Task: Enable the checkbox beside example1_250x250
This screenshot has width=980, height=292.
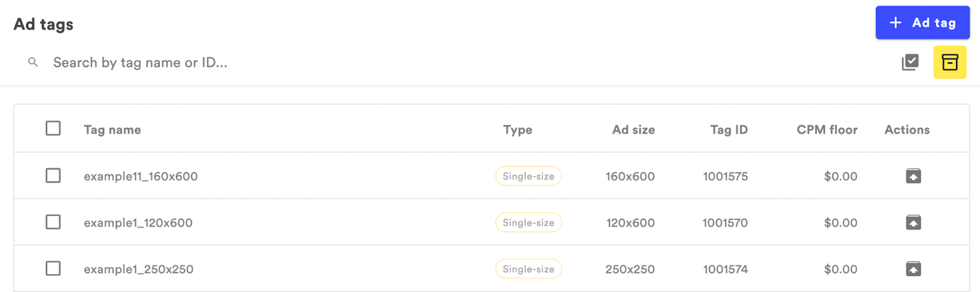Action: click(53, 269)
